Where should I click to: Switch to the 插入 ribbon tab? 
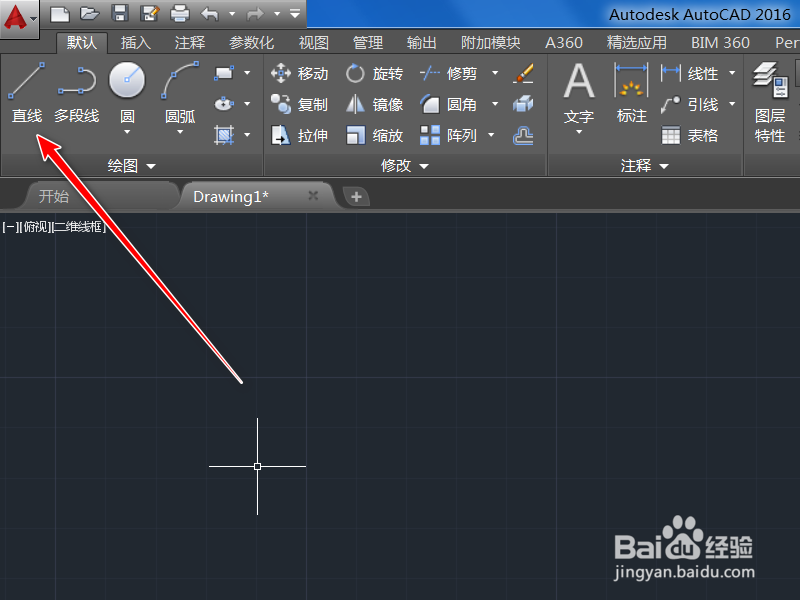[x=136, y=42]
